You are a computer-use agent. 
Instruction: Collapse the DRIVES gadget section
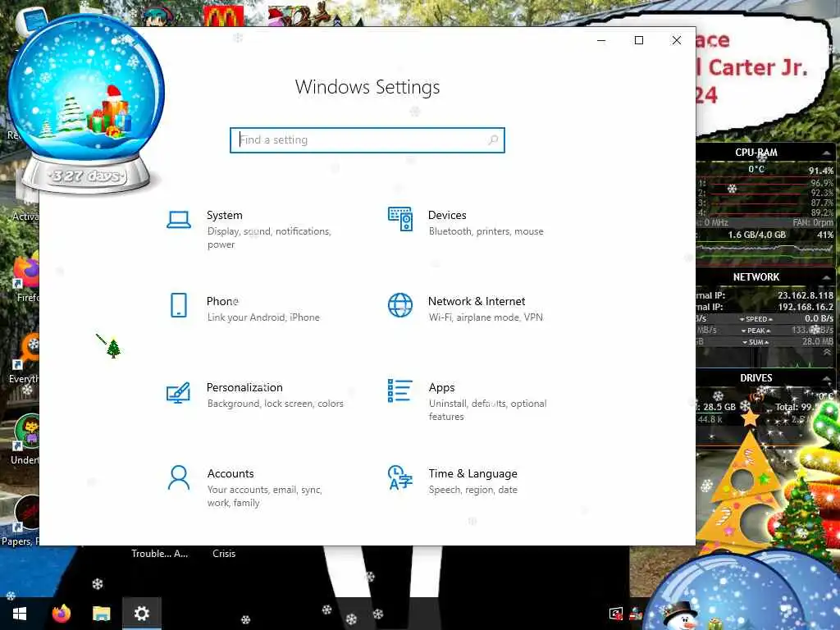click(x=826, y=379)
